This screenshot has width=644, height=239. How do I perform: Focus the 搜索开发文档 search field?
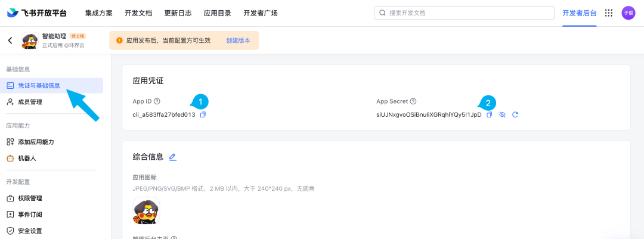pyautogui.click(x=464, y=13)
